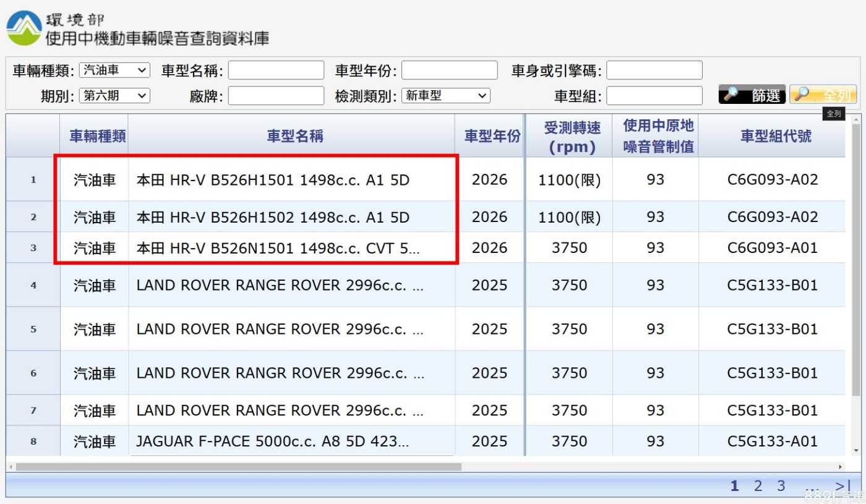Focus the 廠牌 input field
The image size is (866, 504).
pyautogui.click(x=276, y=96)
